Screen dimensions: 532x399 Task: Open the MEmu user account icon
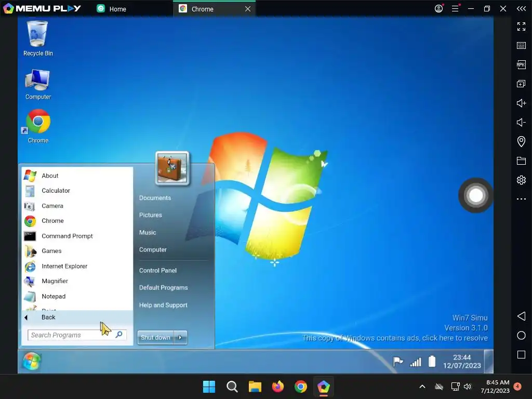(438, 8)
